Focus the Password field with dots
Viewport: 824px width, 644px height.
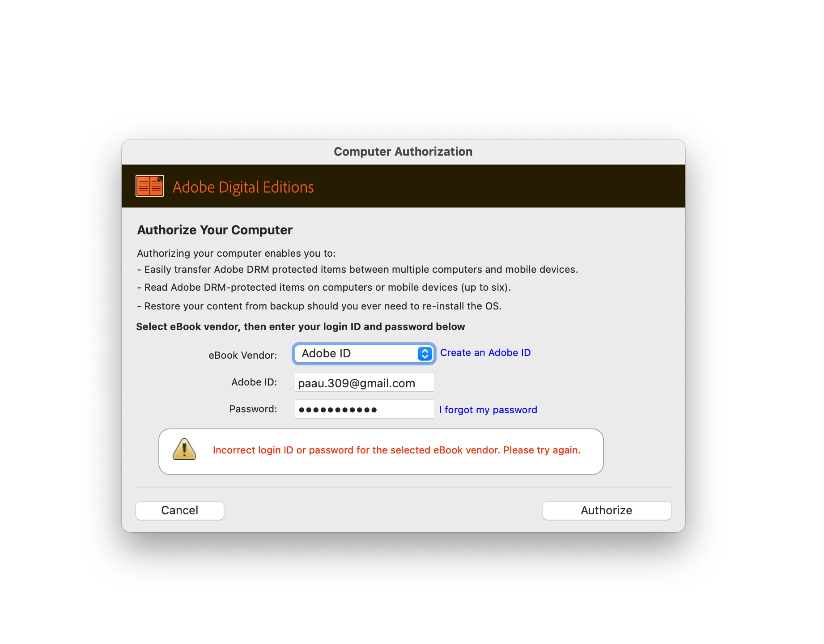coord(364,409)
